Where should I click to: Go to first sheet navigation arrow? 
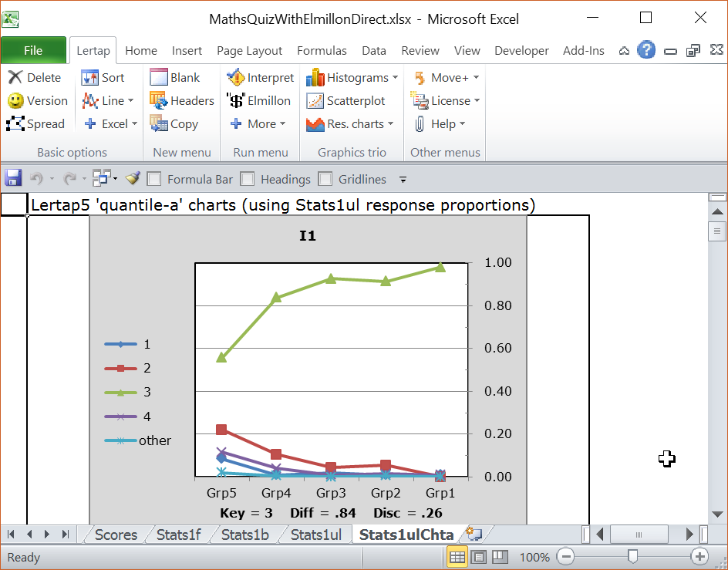click(12, 535)
